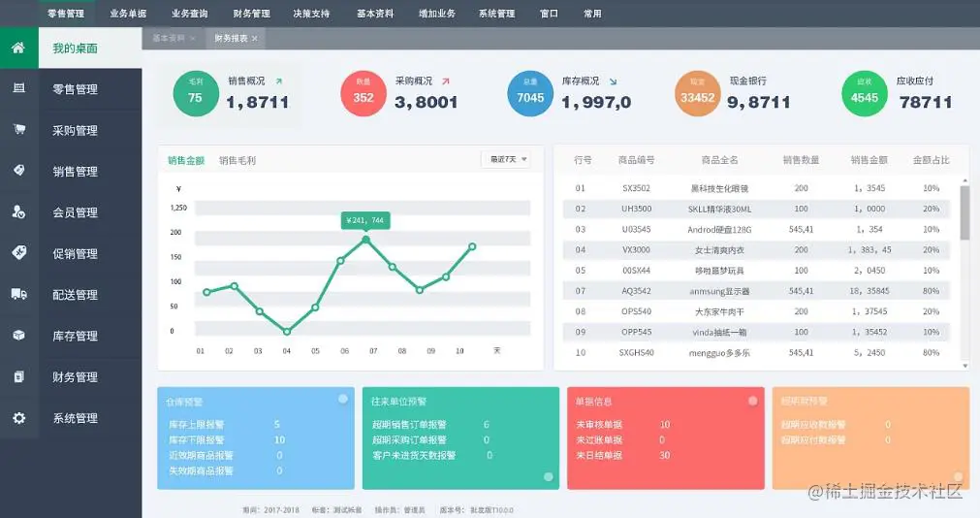Open the 增加业务 menu
980x518 pixels.
[x=437, y=14]
